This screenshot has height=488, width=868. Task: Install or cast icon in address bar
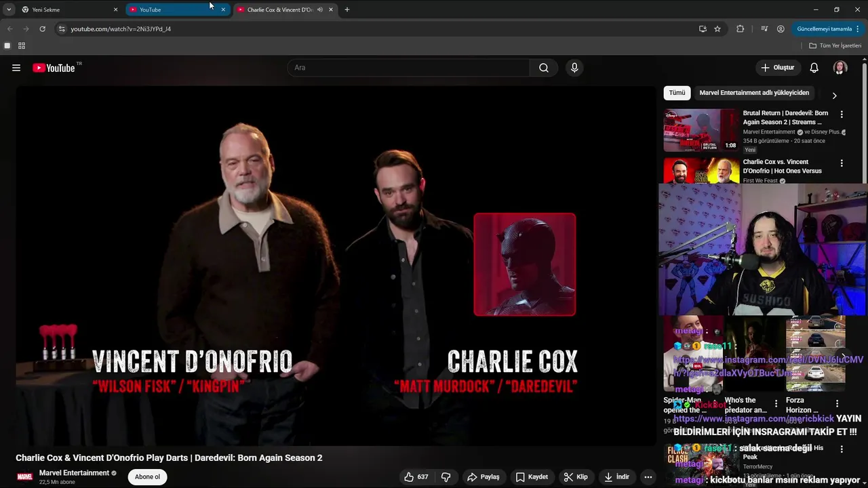click(703, 29)
